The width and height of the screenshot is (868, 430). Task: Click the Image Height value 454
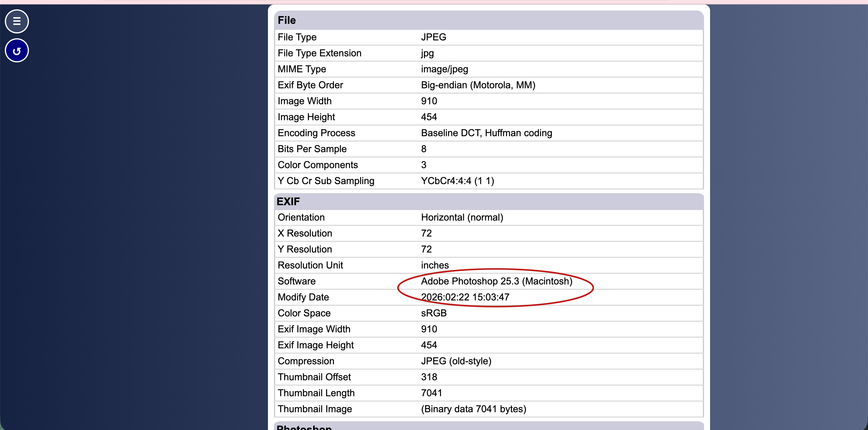coord(429,117)
